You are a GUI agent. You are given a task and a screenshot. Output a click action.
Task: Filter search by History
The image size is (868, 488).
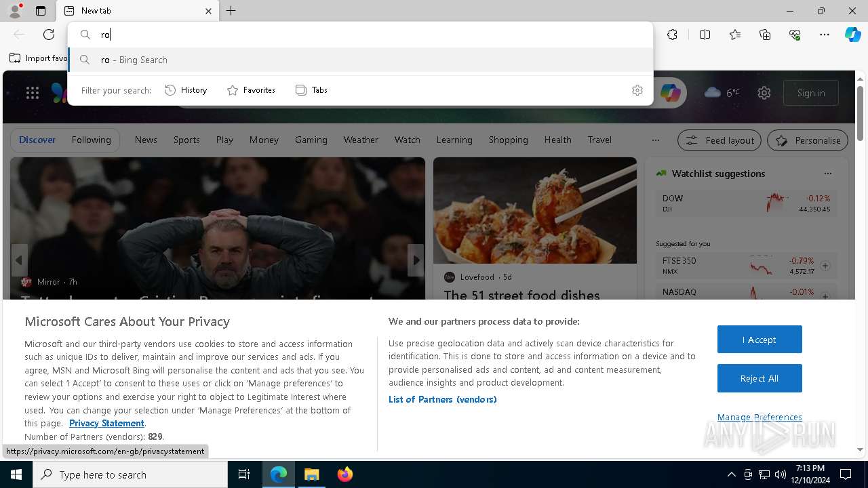(x=186, y=90)
